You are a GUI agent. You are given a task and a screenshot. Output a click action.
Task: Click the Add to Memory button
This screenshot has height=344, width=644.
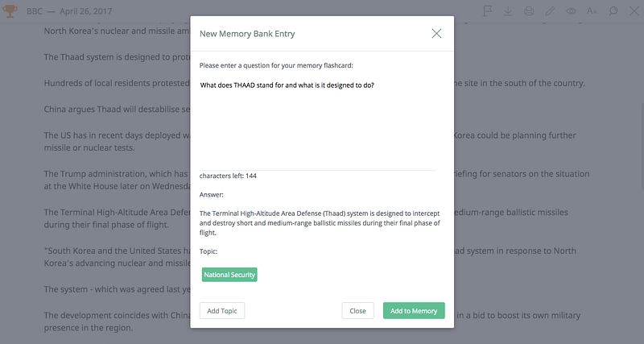(x=414, y=311)
